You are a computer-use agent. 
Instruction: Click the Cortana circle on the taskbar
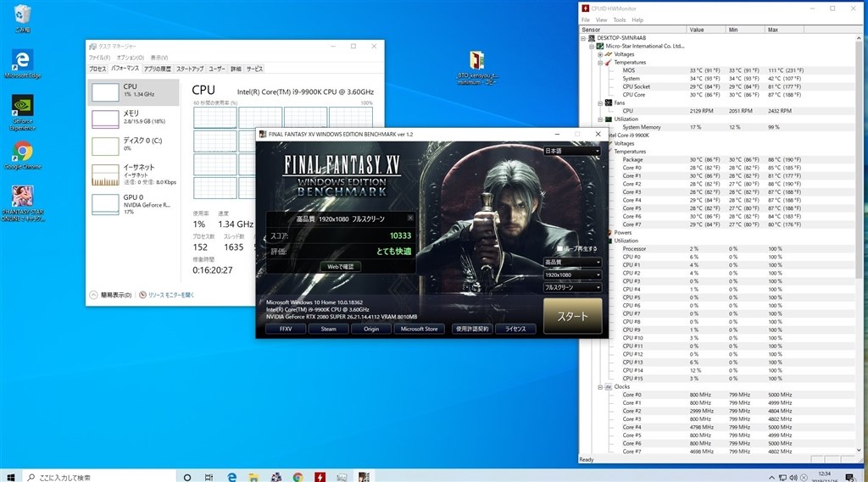187,477
